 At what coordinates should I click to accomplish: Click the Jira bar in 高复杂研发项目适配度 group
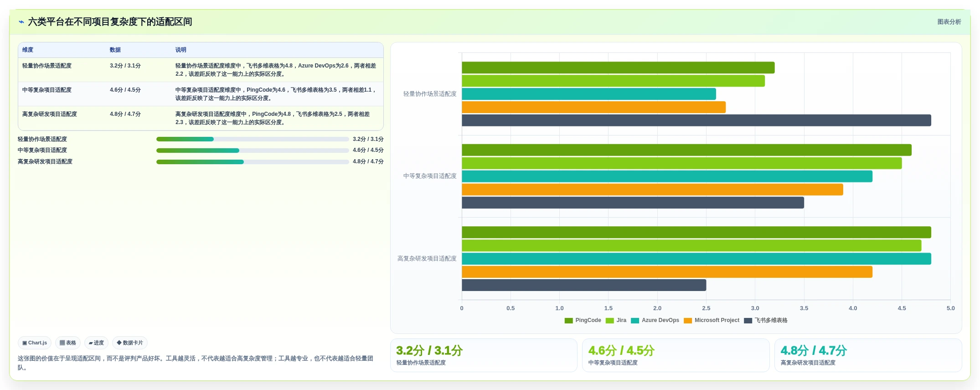click(691, 245)
